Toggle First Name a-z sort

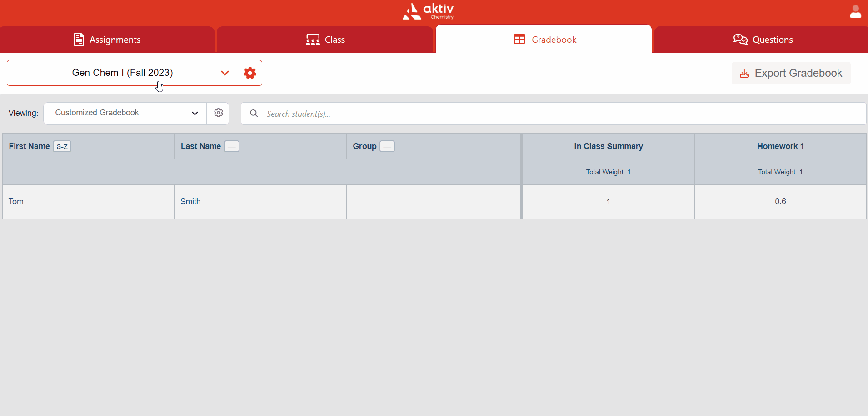coord(62,146)
